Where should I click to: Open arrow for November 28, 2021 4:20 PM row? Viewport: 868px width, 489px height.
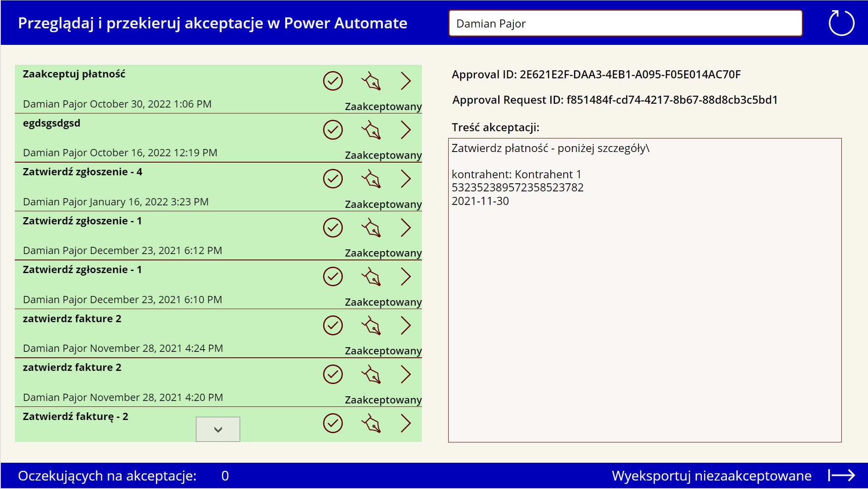click(x=406, y=374)
